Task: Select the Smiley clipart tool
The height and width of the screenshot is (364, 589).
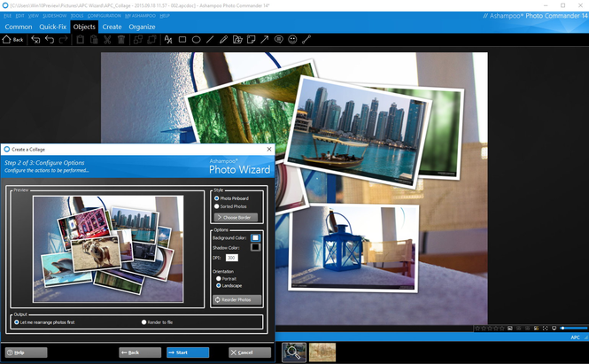Action: (292, 40)
